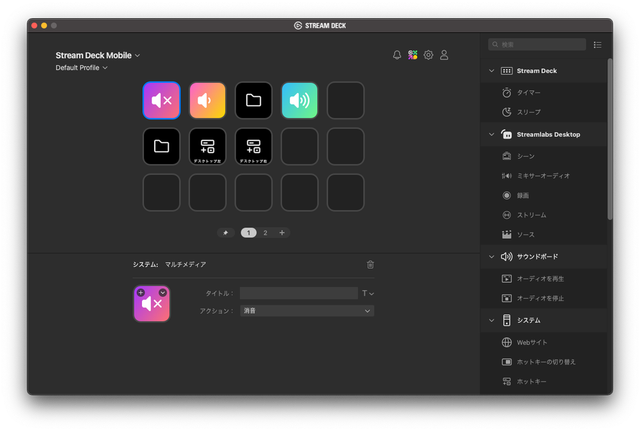640x431 pixels.
Task: Collapse the サウンドボード category
Action: pos(491,257)
